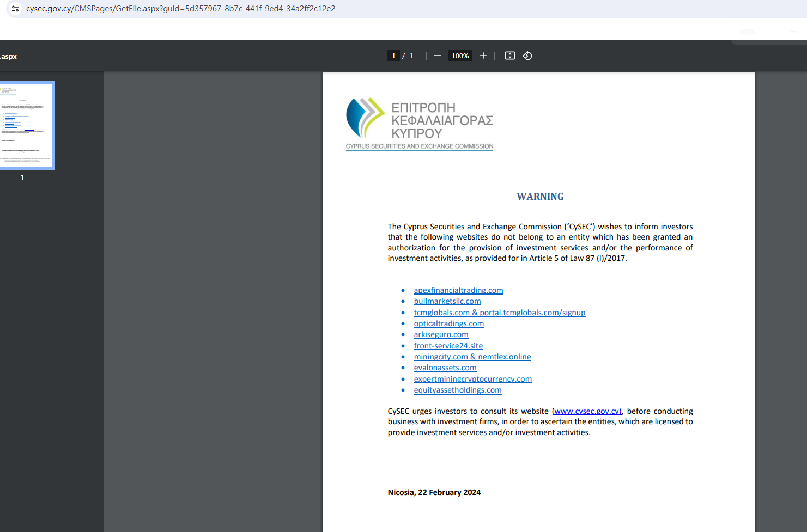Edit the 100% zoom level field
807x532 pixels.
(x=460, y=56)
